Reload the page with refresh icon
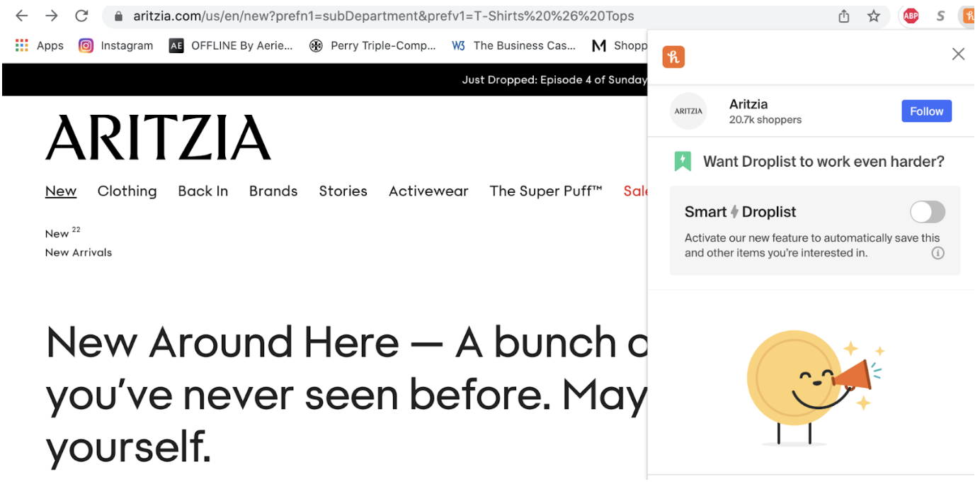This screenshot has height=482, width=980. pos(81,16)
